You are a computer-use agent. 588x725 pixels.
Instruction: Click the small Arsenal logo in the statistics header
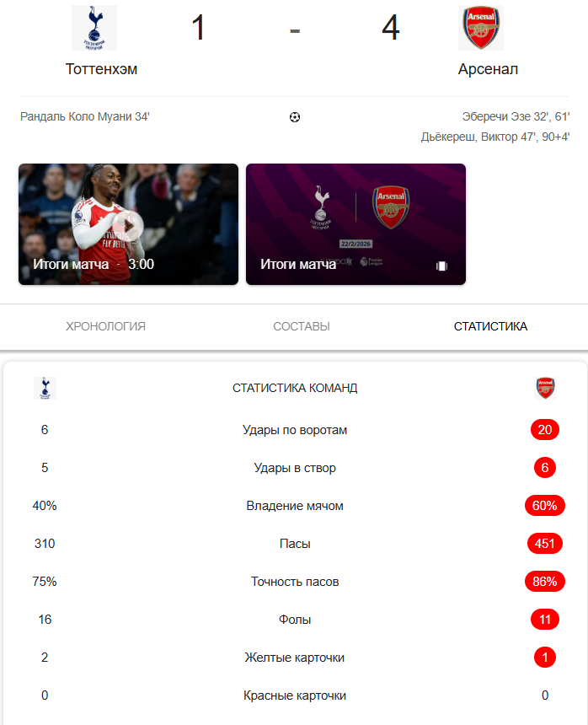[545, 388]
